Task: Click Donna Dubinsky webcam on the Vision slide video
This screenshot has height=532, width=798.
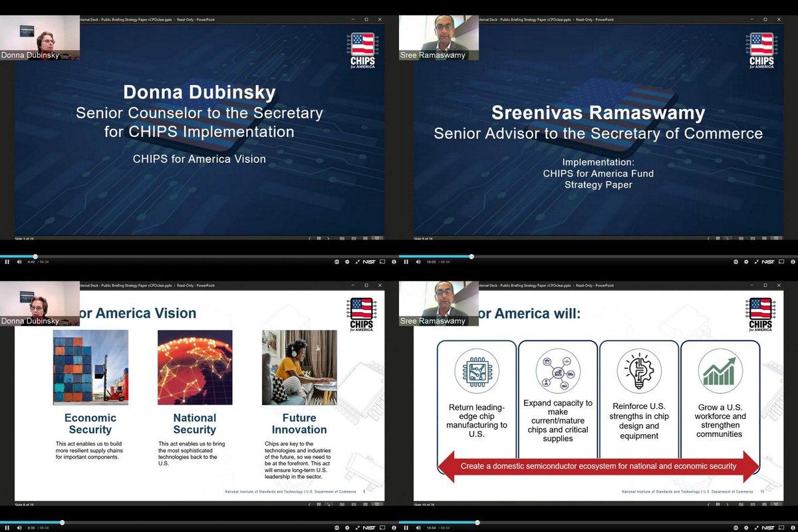Action: [40, 303]
